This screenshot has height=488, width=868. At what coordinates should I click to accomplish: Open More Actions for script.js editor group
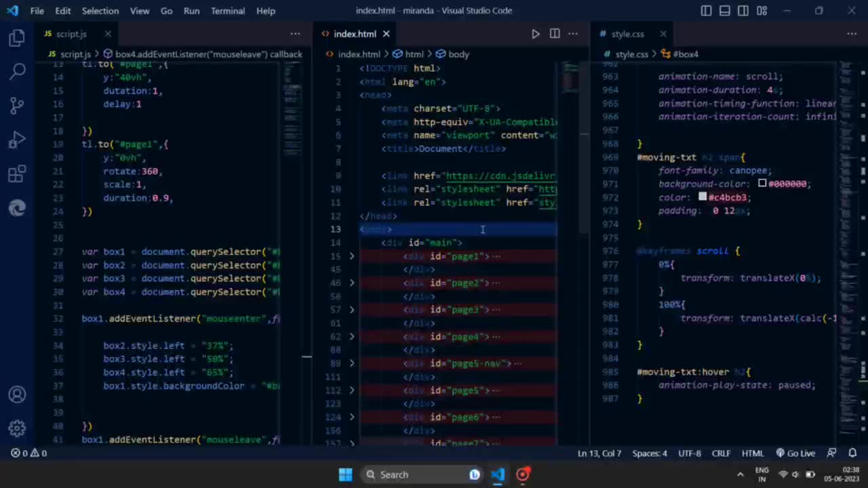tap(295, 34)
